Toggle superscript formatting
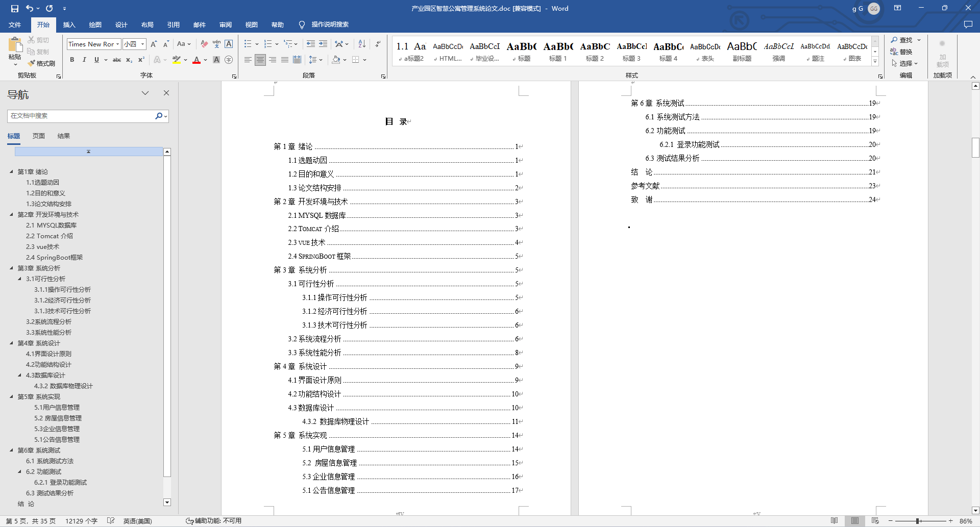This screenshot has height=527, width=980. coord(141,60)
